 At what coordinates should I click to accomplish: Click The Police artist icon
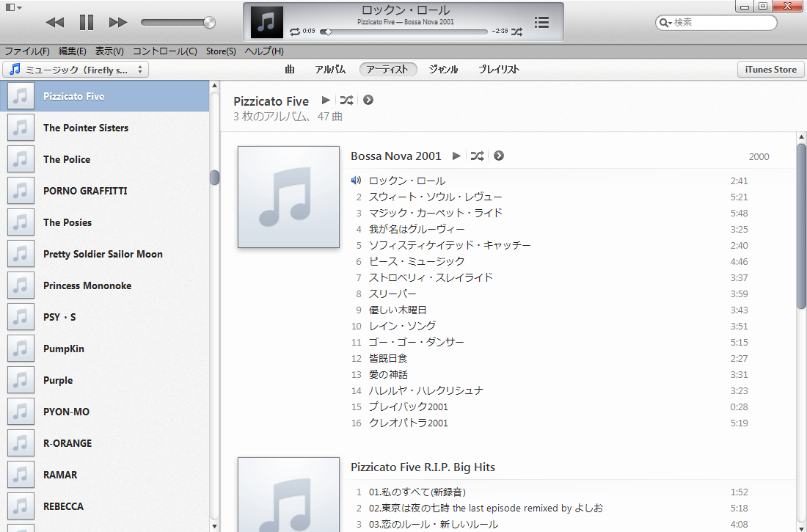pos(21,159)
